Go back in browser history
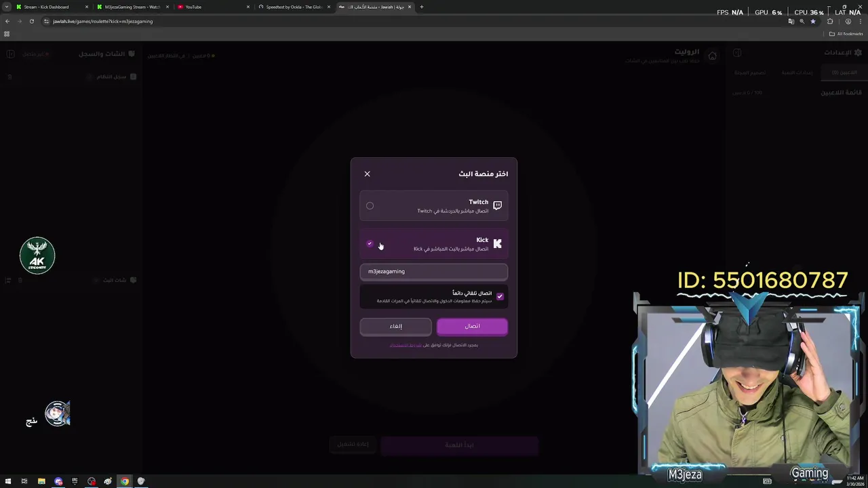Screen dimensions: 868x488 coord(7,21)
